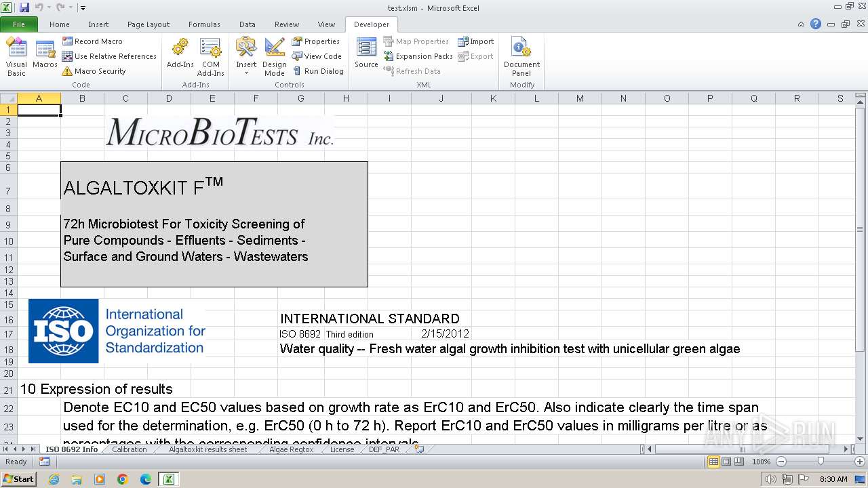Click the Redo button

[60, 7]
